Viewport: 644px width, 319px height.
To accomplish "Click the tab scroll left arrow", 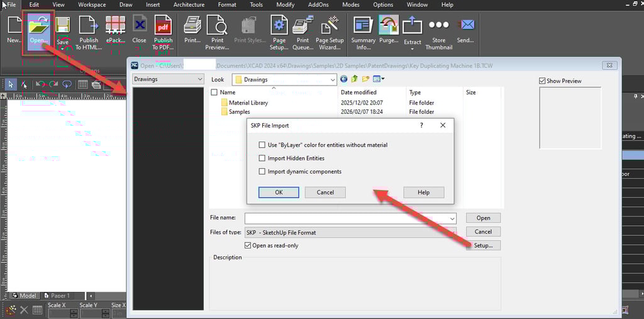I will point(91,296).
